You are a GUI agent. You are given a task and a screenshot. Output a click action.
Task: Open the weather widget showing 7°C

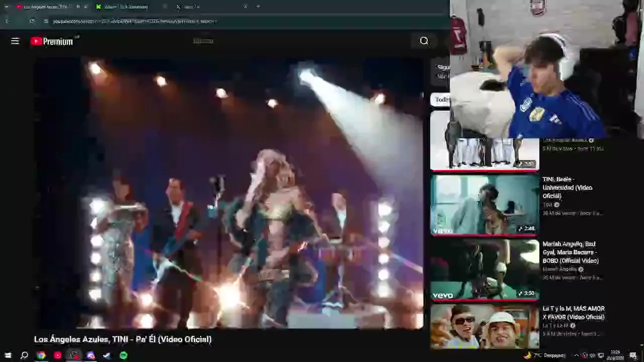pos(544,355)
